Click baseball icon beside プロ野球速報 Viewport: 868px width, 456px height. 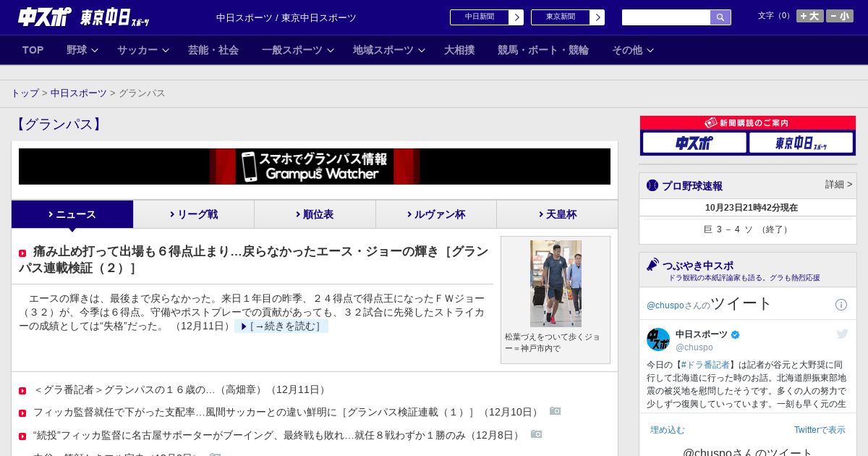(x=652, y=185)
